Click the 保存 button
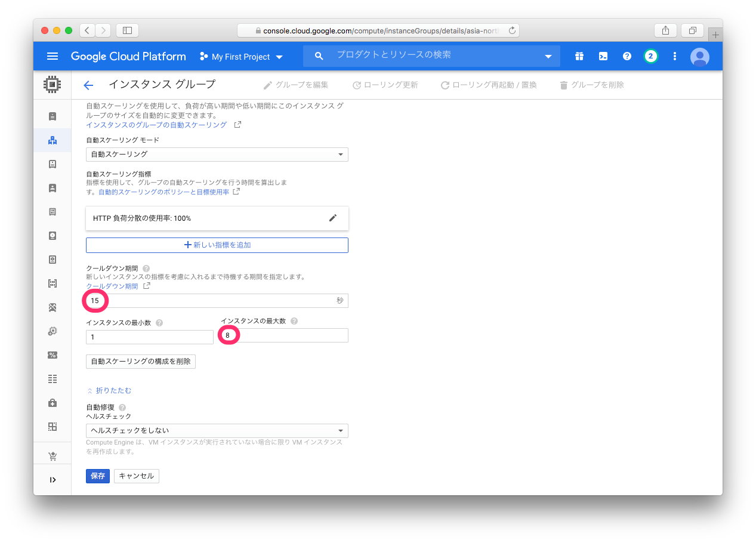This screenshot has height=543, width=756. pyautogui.click(x=98, y=476)
